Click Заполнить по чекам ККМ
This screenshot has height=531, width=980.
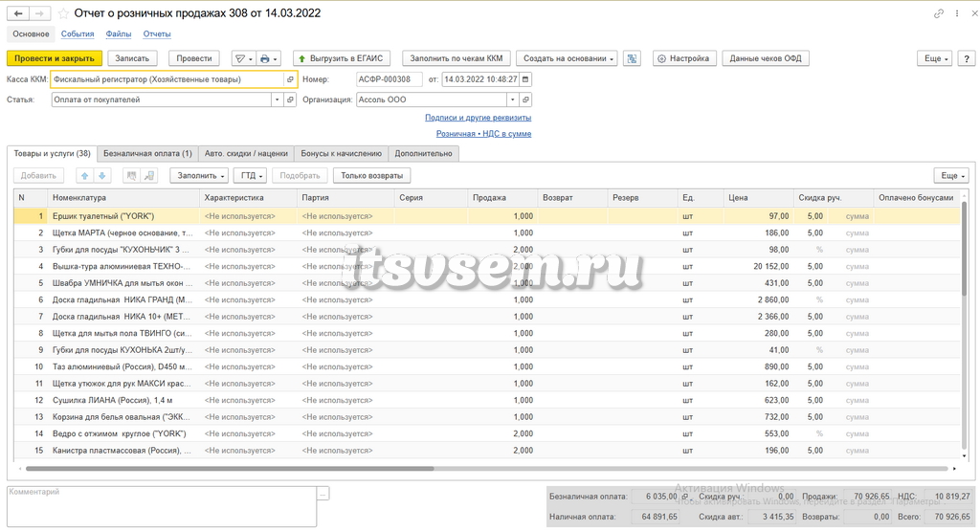click(x=457, y=58)
